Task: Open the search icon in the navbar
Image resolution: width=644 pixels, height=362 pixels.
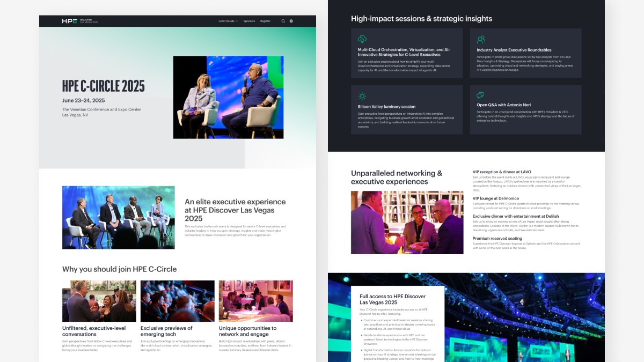Action: (283, 21)
